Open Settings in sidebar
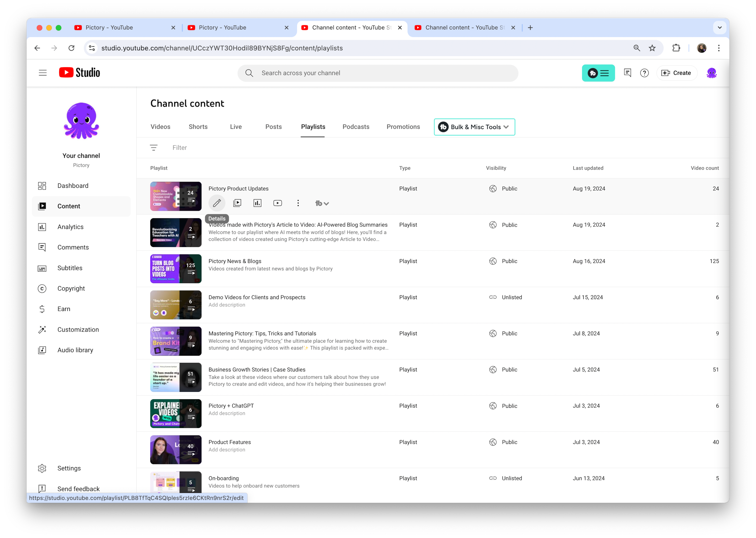756x538 pixels. (81, 469)
